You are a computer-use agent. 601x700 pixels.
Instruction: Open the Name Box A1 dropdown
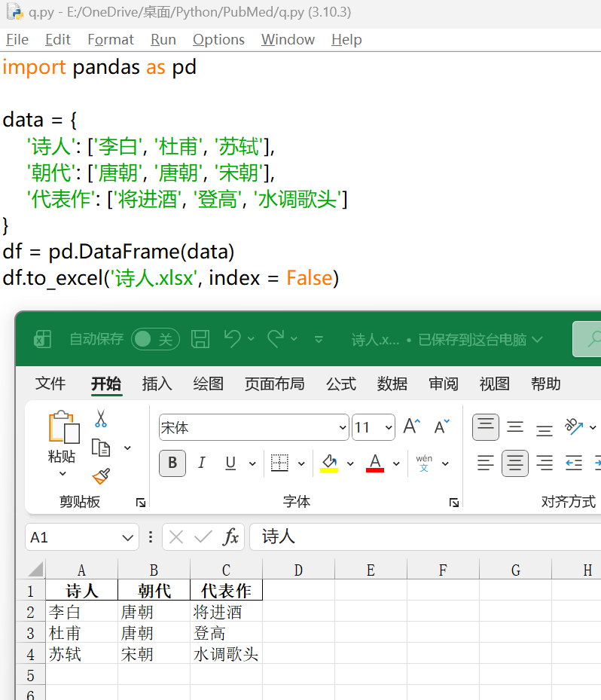127,538
